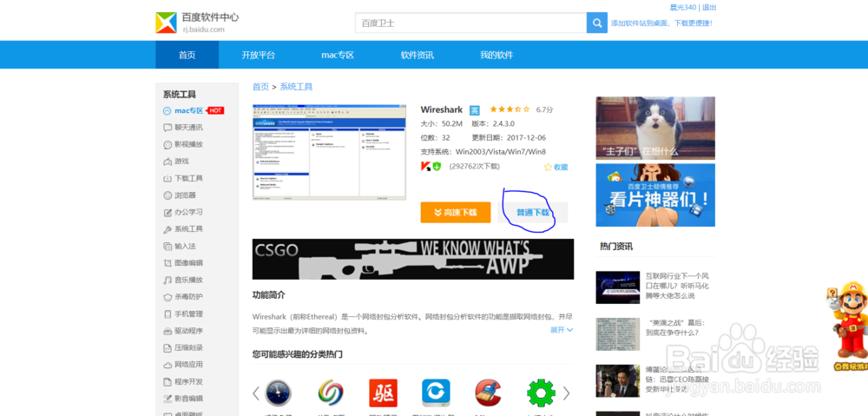
Task: Open the Wireshark screenshot preview
Action: (329, 152)
